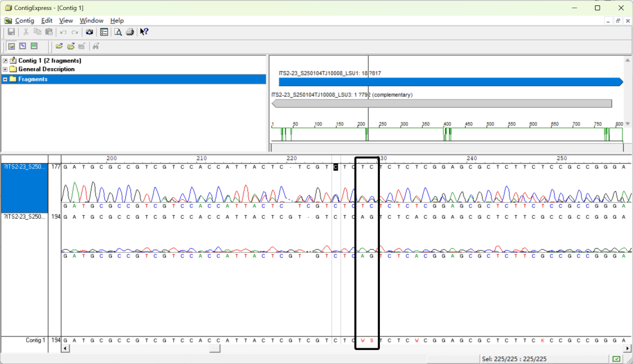Viewport: 633px width, 364px height.
Task: Click the LSU1 fragment label text
Action: 330,73
